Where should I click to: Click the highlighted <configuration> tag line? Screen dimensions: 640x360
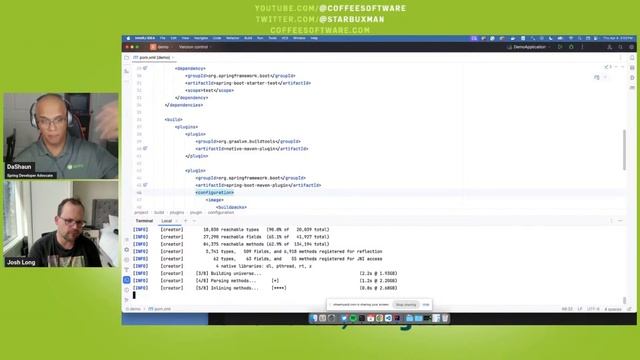click(214, 192)
